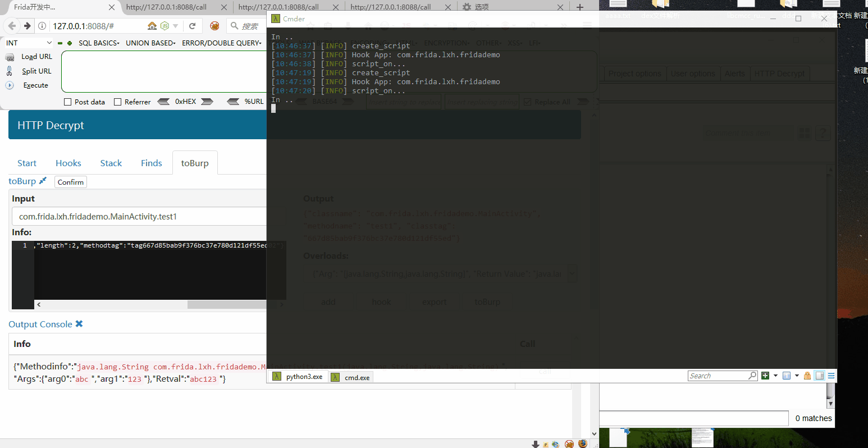Click the home icon in address bar

(152, 26)
